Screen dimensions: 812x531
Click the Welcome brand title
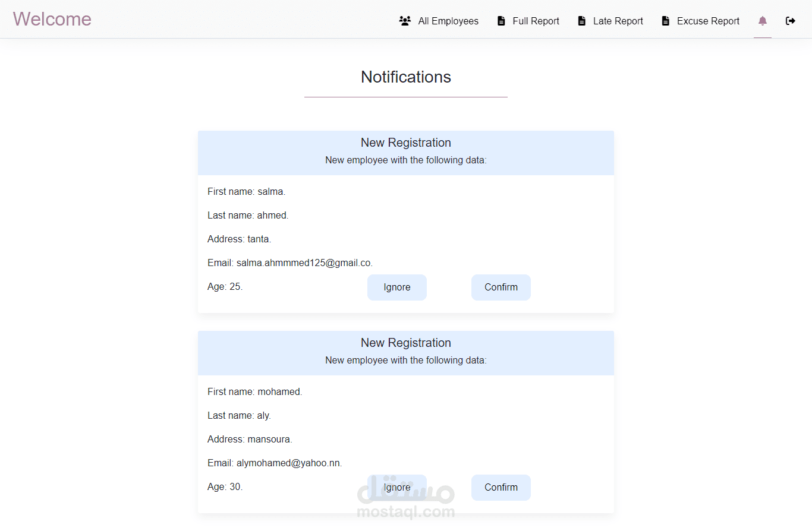52,19
